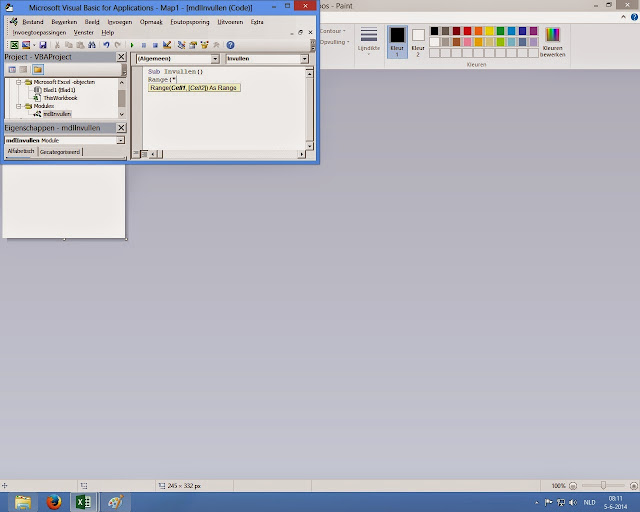Click the Redo arrow icon
The width and height of the screenshot is (640, 512).
(118, 45)
